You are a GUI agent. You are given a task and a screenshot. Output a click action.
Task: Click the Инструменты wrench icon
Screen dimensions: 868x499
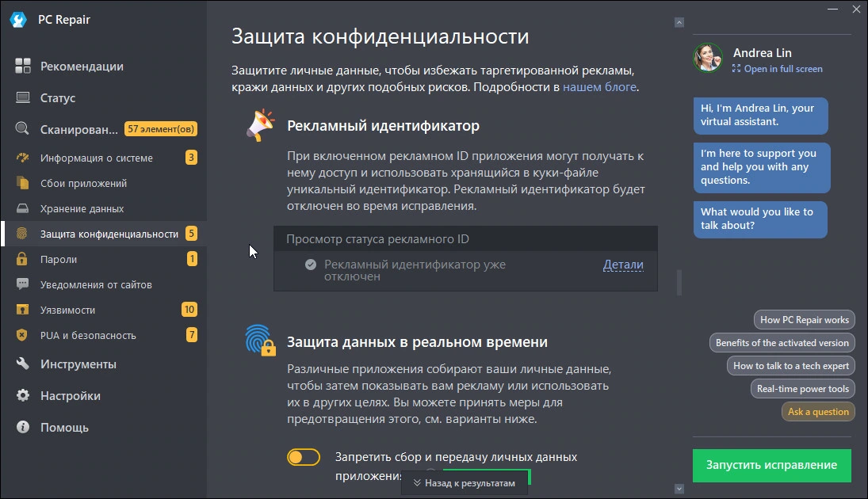pyautogui.click(x=23, y=364)
